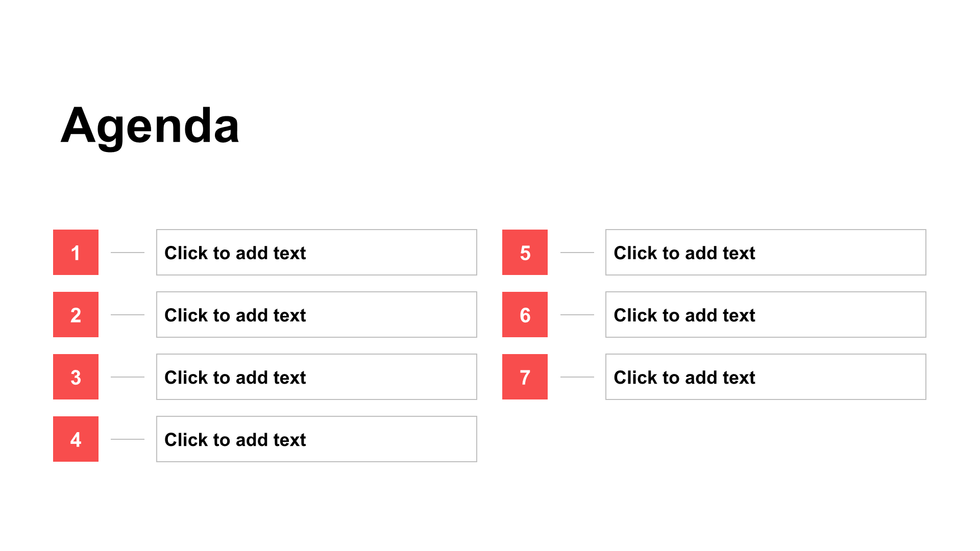Click the text placeholder beside number 6
The image size is (980, 551).
(766, 314)
